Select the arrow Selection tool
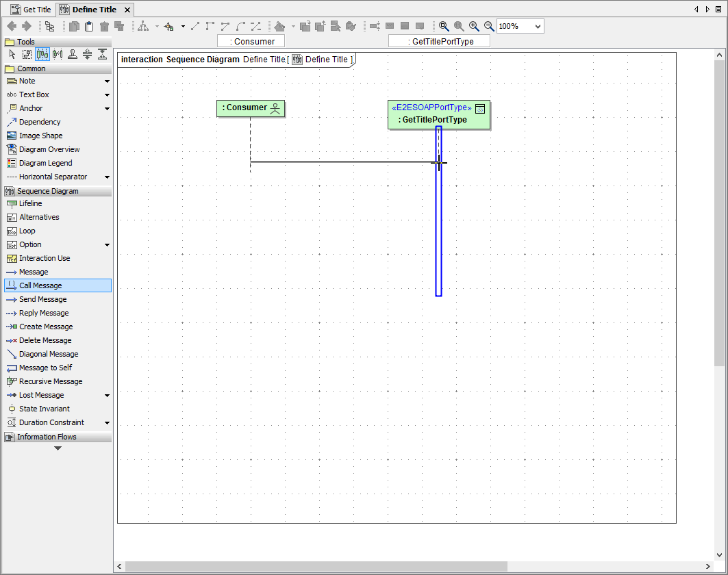 click(x=12, y=55)
